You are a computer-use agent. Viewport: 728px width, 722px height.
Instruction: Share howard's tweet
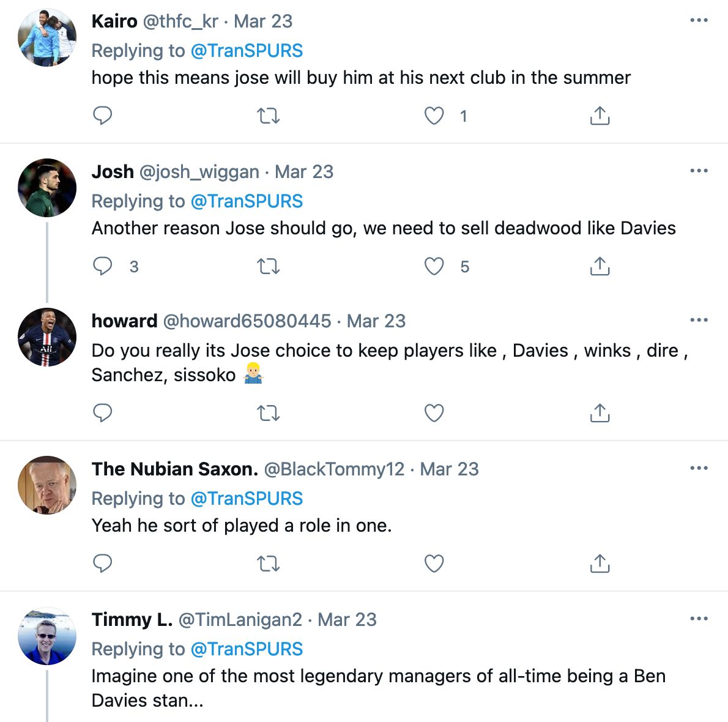600,413
